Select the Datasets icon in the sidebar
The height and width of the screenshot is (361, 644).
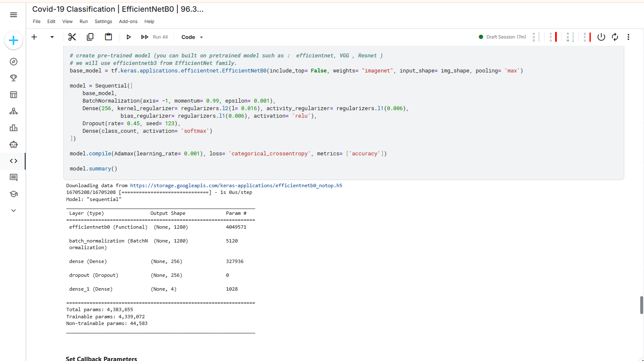click(13, 94)
